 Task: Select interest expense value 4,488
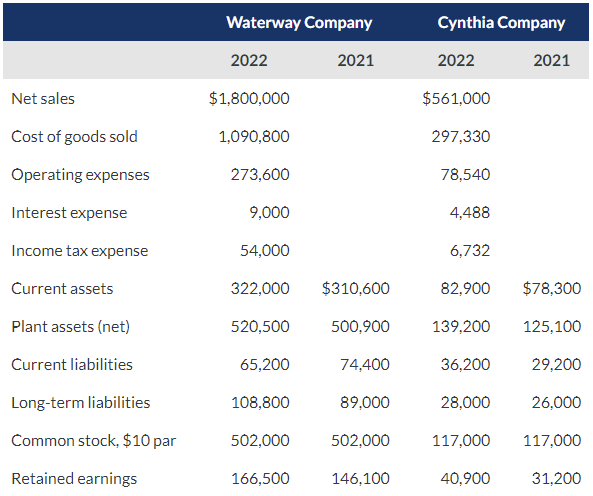[470, 213]
